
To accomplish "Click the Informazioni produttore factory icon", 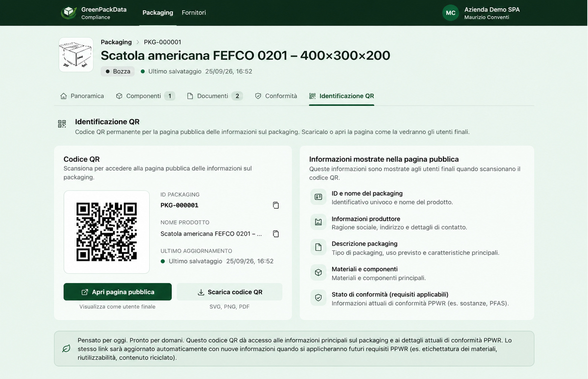I will pos(318,222).
